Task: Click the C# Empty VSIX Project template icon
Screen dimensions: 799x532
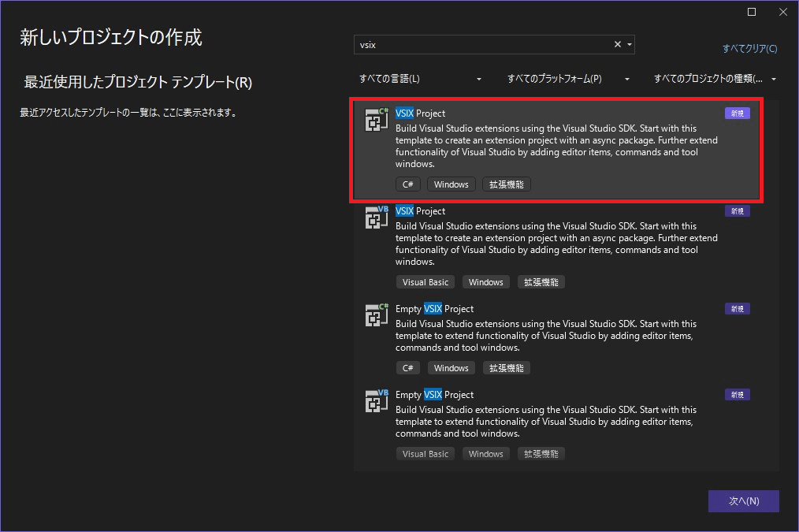Action: coord(377,315)
